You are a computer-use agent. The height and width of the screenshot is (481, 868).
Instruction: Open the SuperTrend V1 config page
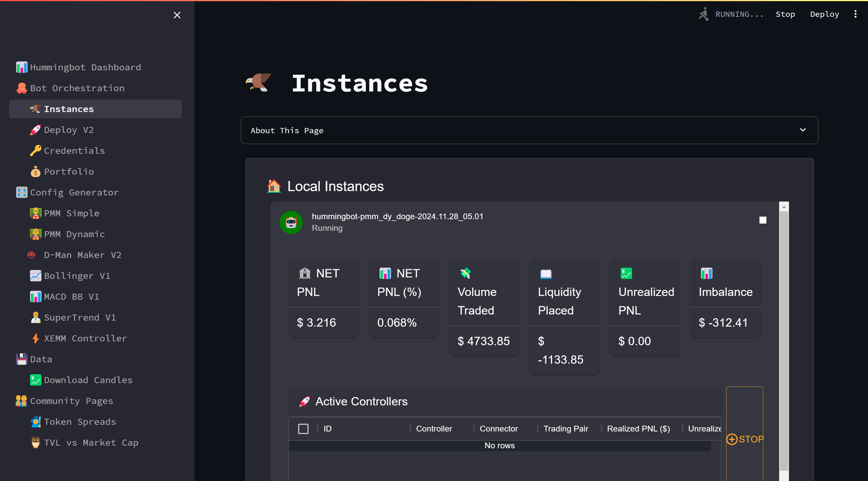[80, 317]
